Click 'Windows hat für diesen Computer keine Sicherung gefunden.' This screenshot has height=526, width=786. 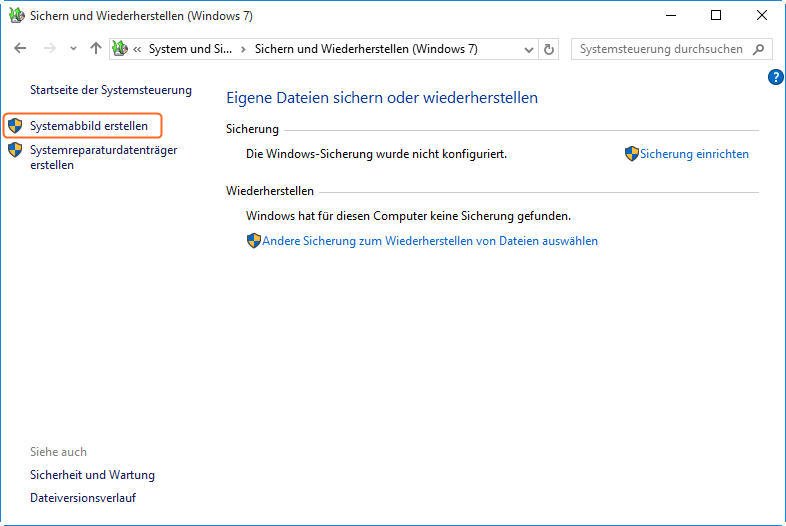[x=408, y=216]
